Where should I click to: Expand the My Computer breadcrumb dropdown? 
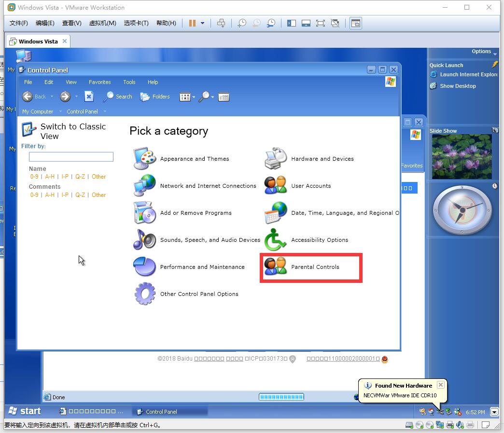pyautogui.click(x=60, y=112)
